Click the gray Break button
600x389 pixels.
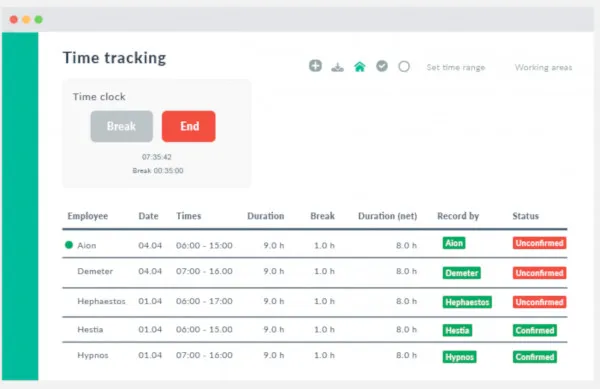pos(122,126)
